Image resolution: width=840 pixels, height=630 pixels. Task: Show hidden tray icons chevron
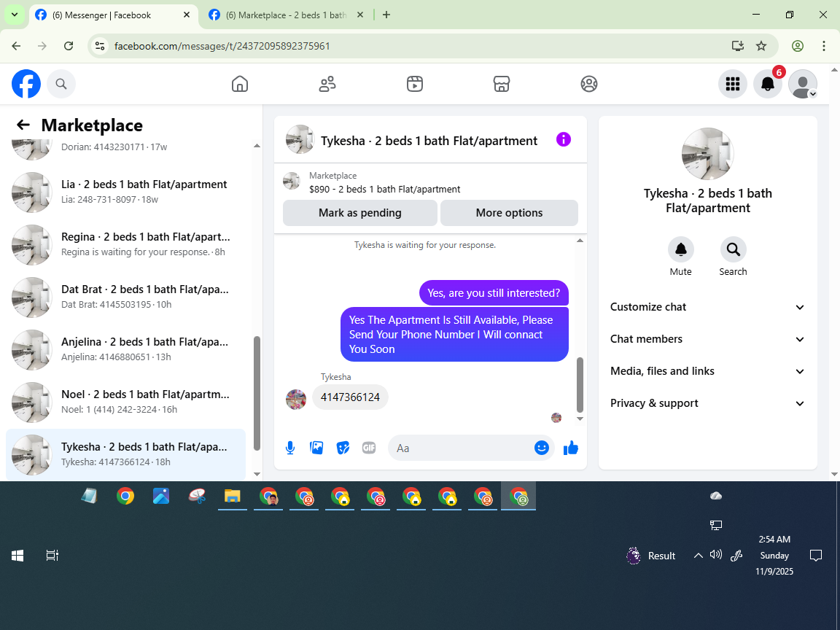click(698, 556)
